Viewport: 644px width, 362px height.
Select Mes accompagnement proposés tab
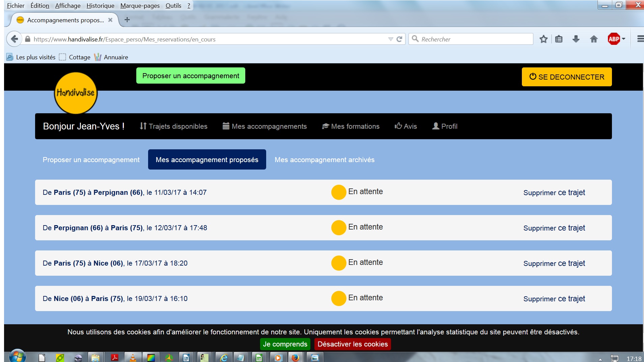point(207,159)
